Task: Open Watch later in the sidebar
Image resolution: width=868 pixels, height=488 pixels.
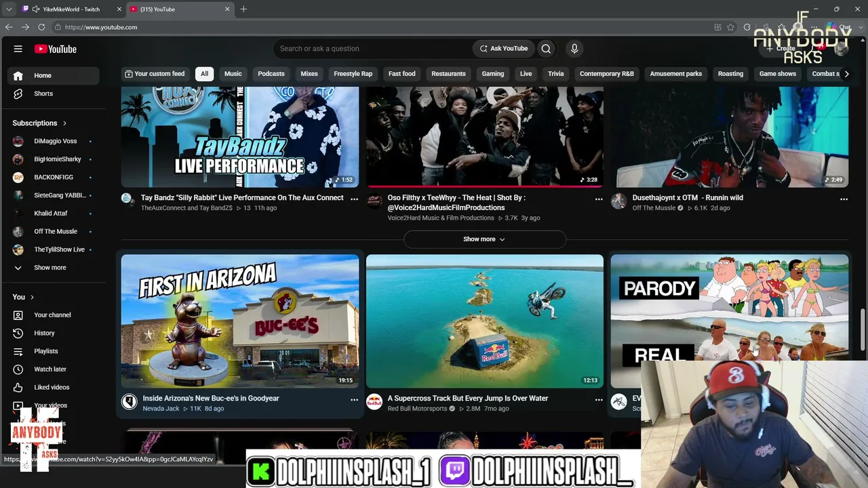Action: (54, 369)
